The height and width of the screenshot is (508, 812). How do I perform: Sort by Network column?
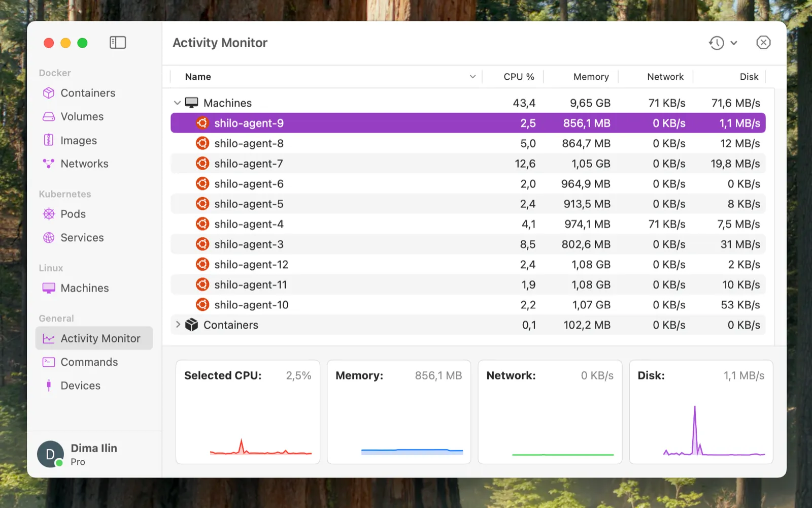(665, 77)
